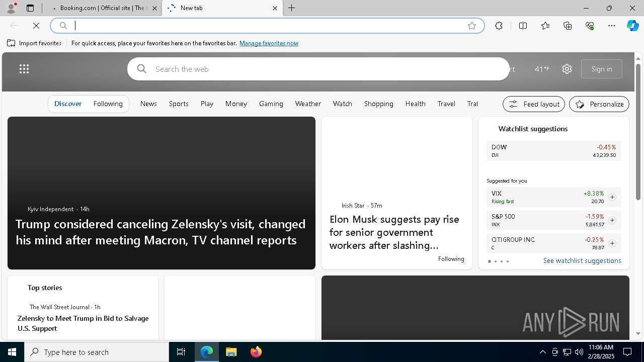Open the Shopping category
Screen dimensions: 644x362
(379, 104)
